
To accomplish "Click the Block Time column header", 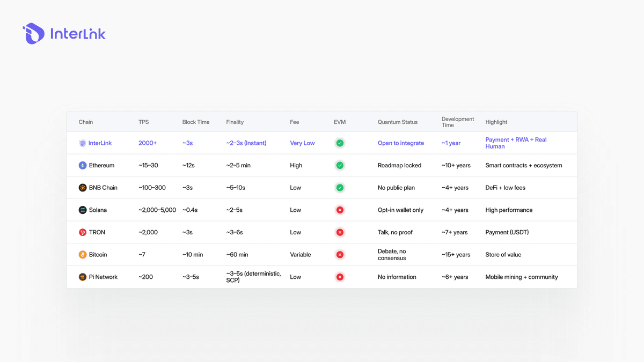I will (196, 122).
